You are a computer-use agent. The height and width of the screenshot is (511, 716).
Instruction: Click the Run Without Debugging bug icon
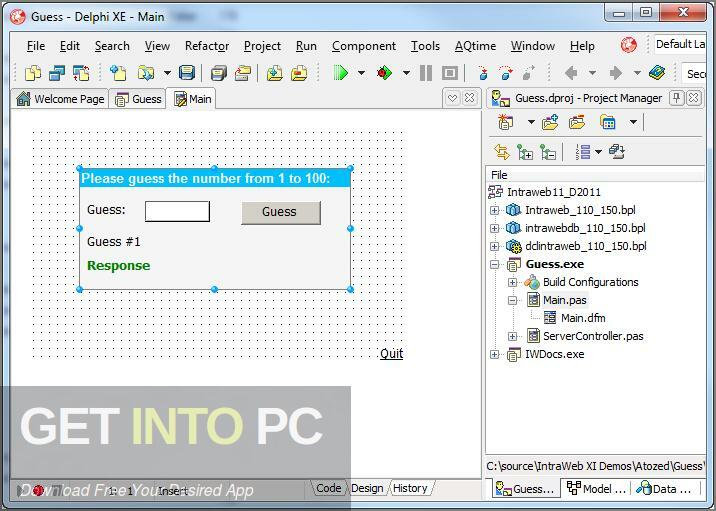coord(384,73)
